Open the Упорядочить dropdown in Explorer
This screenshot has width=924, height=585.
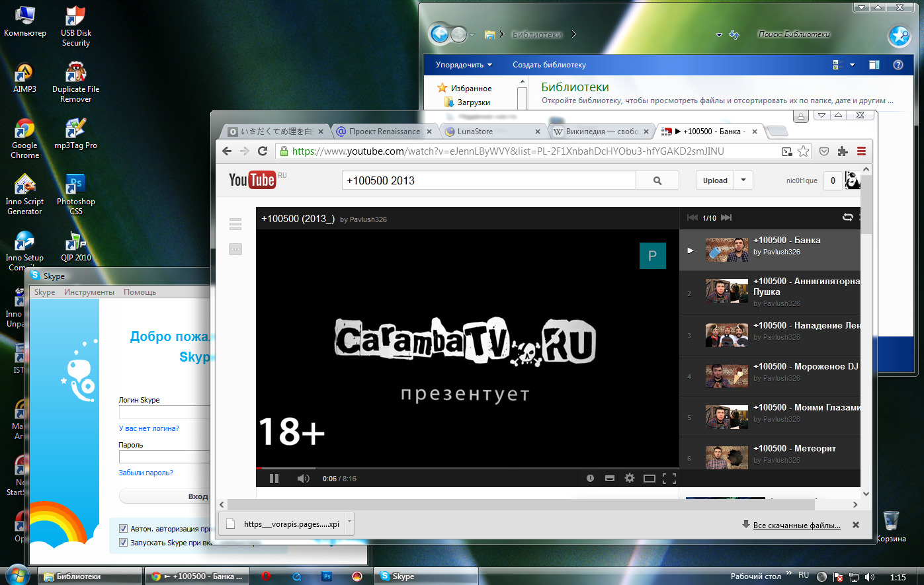pyautogui.click(x=464, y=65)
